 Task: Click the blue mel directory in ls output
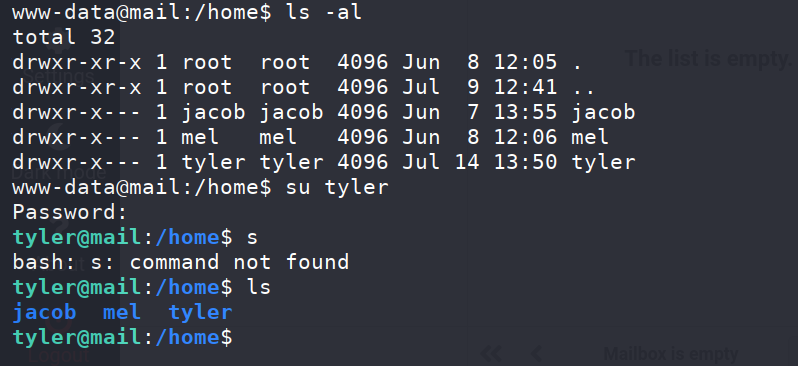click(x=122, y=312)
